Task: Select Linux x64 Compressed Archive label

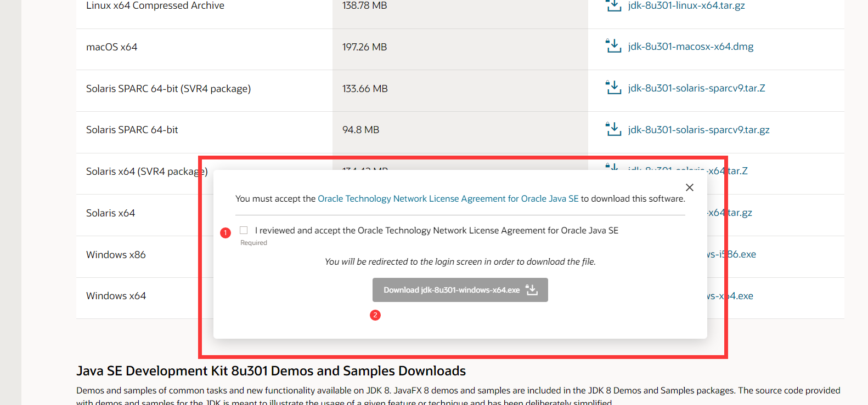Action: [155, 5]
